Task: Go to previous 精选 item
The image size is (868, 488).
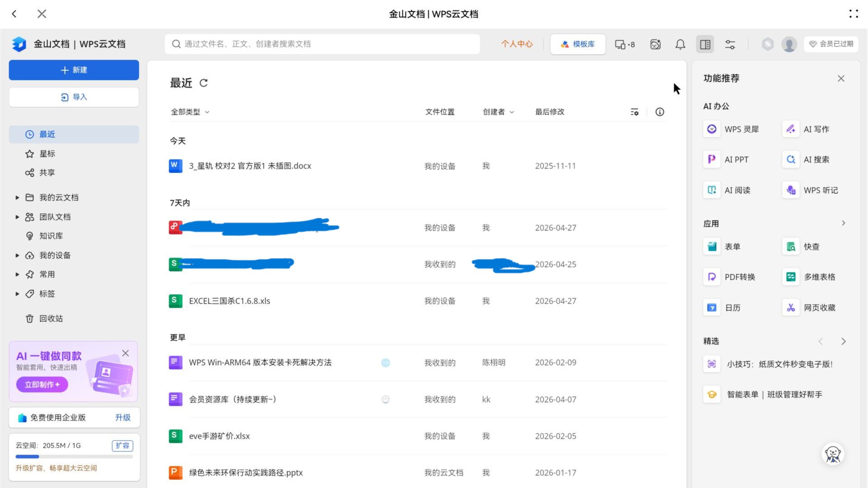Action: [x=821, y=342]
